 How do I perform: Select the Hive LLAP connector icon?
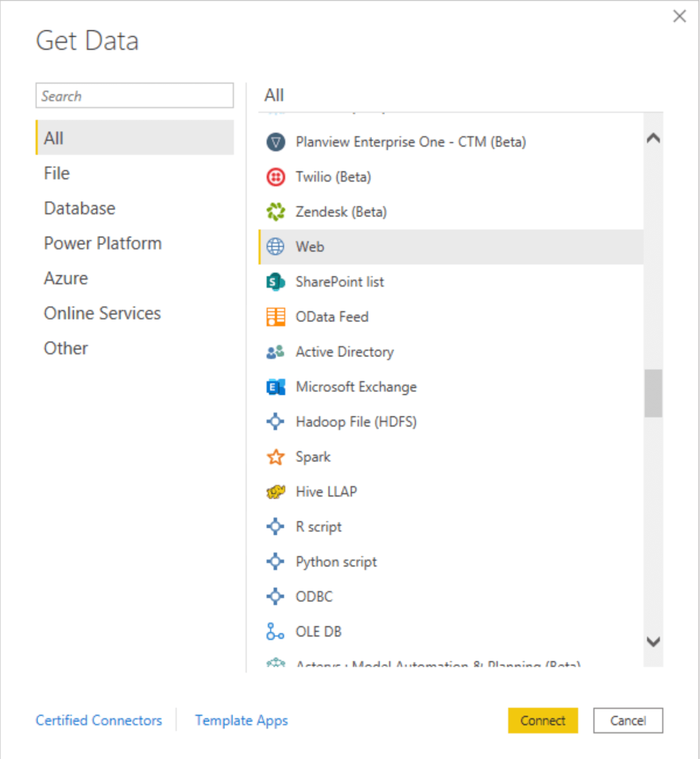[275, 492]
